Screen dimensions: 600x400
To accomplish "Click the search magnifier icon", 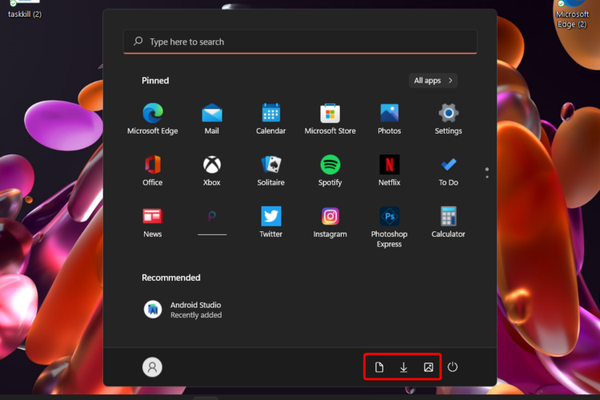I will (x=138, y=41).
